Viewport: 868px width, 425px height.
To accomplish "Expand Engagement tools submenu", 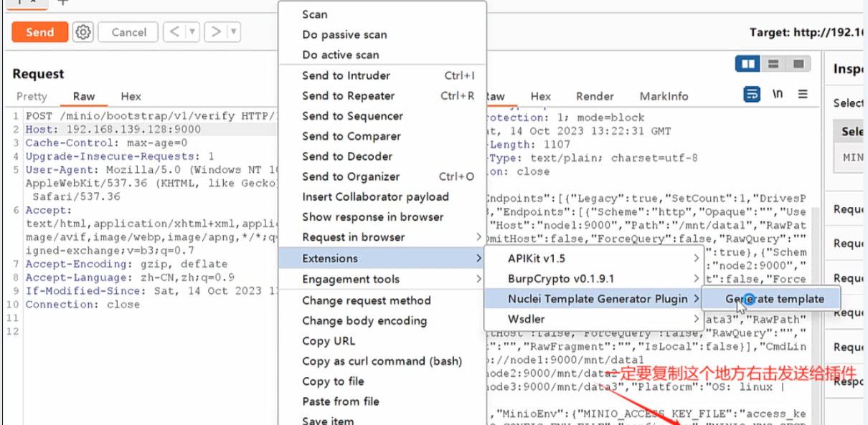I will [382, 279].
